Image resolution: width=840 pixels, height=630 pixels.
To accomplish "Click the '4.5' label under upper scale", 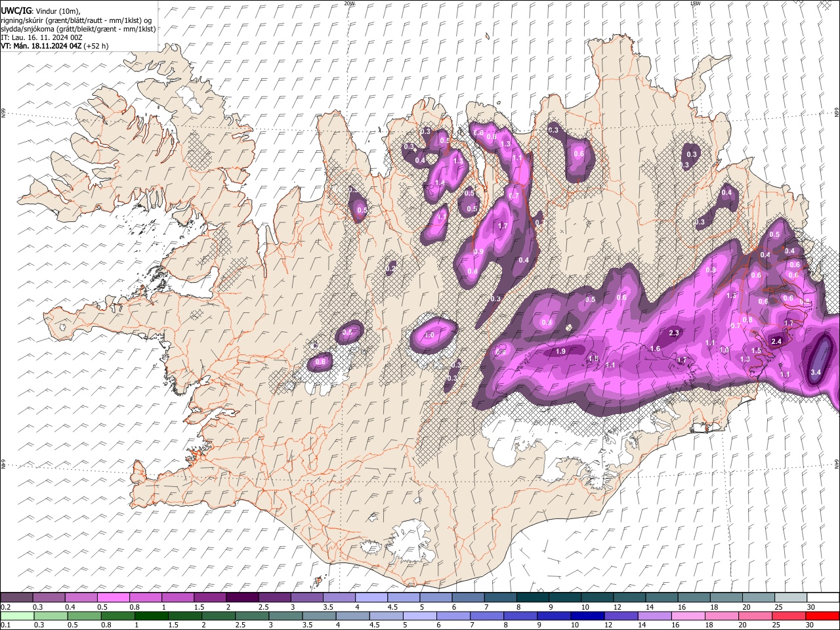I will pyautogui.click(x=392, y=607).
